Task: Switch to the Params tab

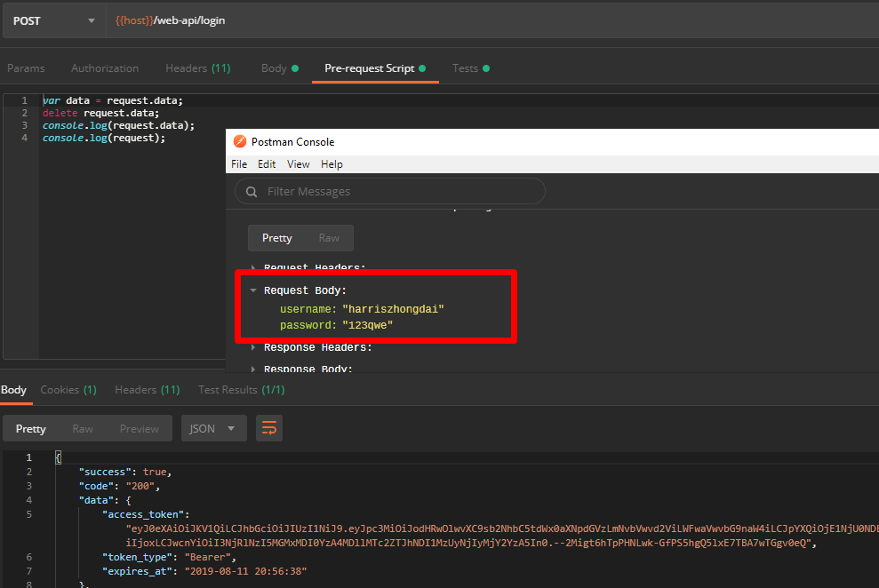Action: point(26,68)
